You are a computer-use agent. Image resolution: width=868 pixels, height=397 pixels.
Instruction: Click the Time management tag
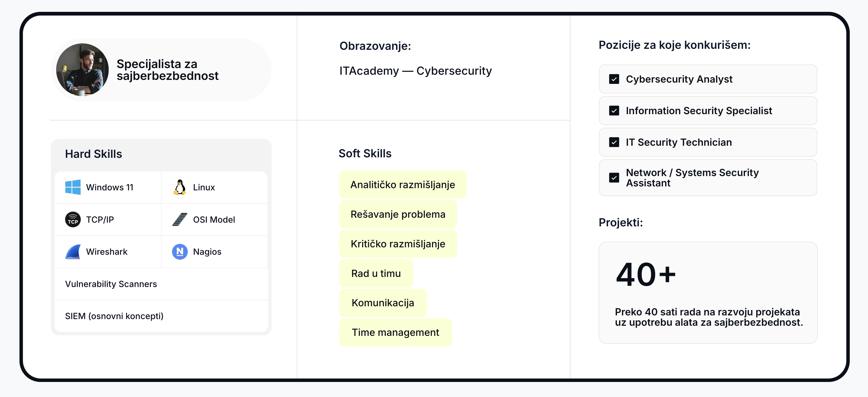tap(395, 332)
